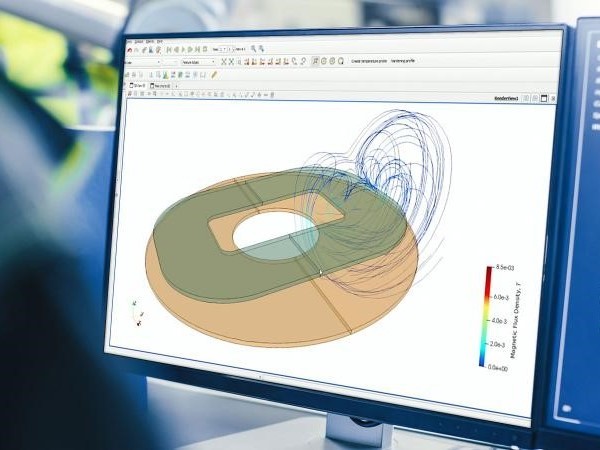
Task: Split RenderView1 vertically
Action: click(535, 98)
